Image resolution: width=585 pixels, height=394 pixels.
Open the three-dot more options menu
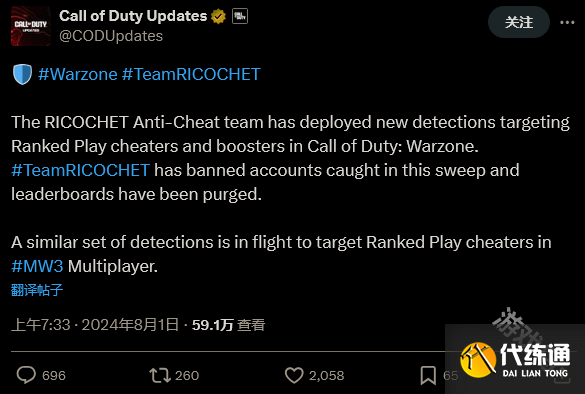[567, 22]
